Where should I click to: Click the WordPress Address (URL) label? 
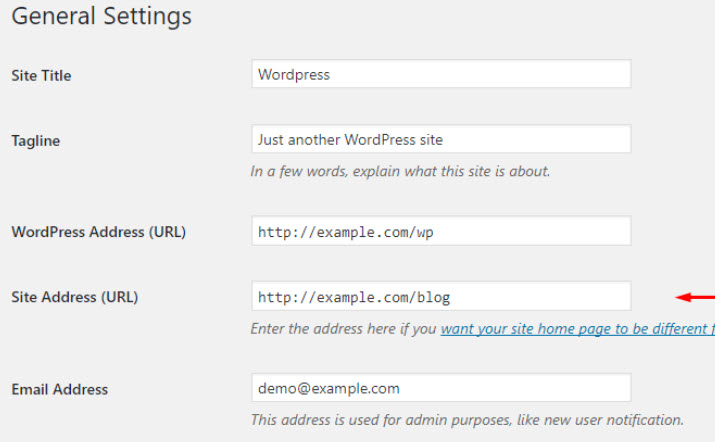pos(98,232)
